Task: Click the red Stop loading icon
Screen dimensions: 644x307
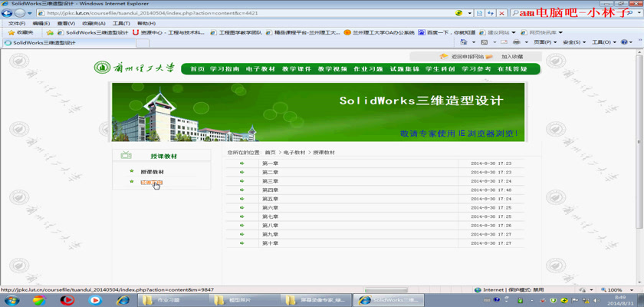Action: pos(501,13)
